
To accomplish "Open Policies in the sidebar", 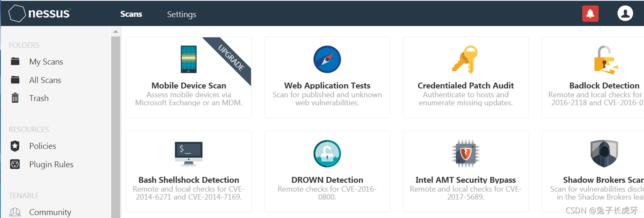I will (42, 146).
